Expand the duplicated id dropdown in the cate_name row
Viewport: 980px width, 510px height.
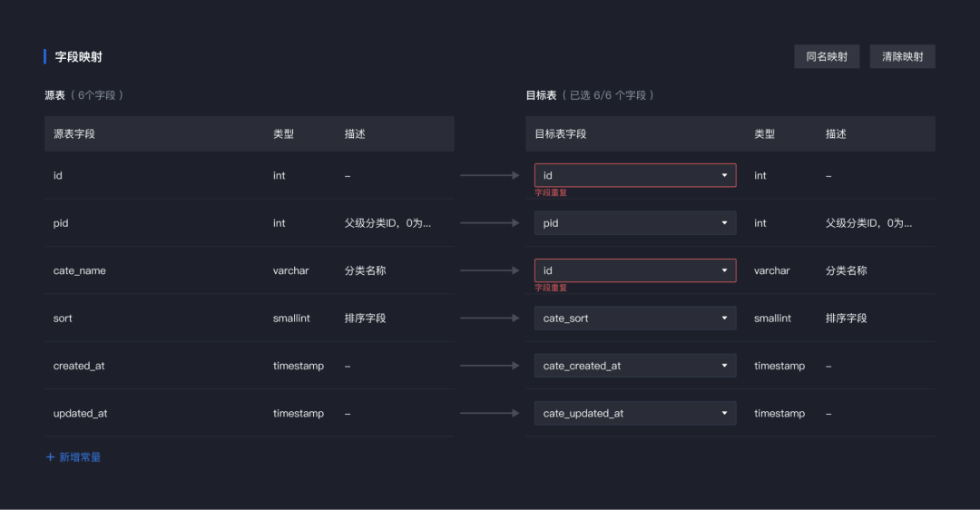635,270
